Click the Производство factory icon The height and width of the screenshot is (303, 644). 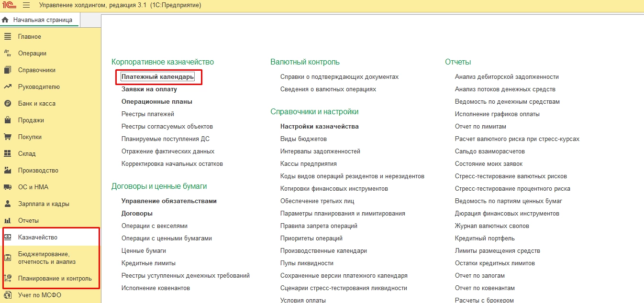(8, 171)
